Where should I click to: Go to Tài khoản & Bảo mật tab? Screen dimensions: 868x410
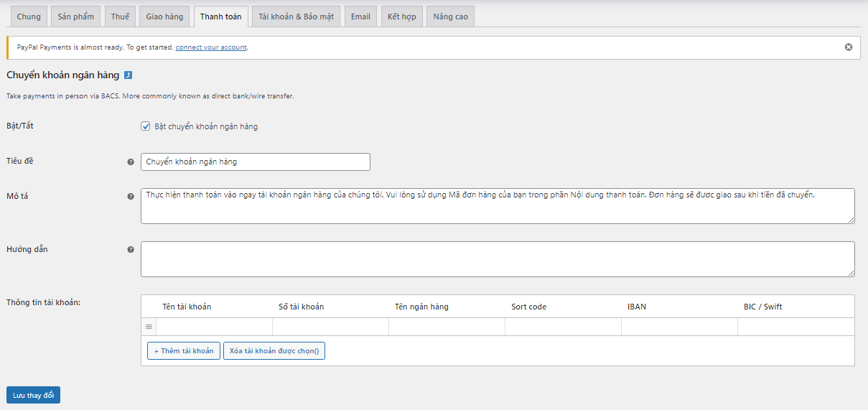[296, 17]
